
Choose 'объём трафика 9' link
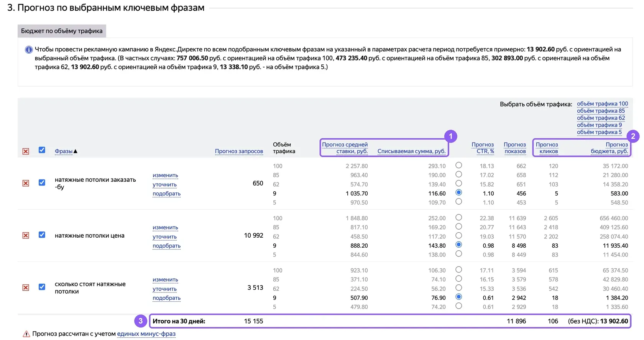(599, 125)
